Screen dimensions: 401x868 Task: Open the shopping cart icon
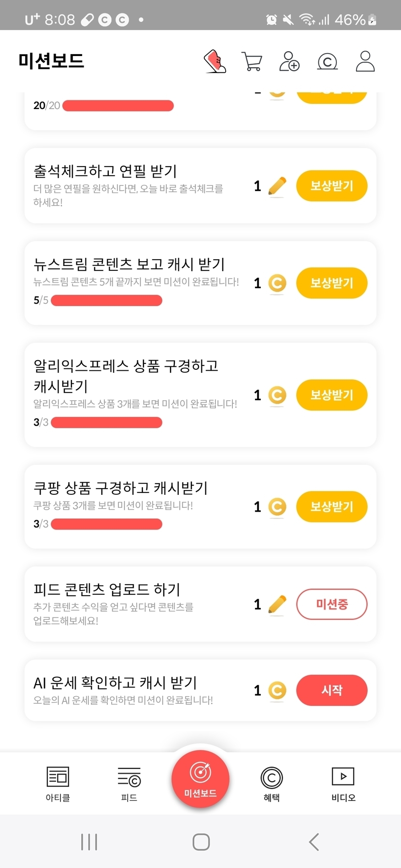tap(252, 62)
